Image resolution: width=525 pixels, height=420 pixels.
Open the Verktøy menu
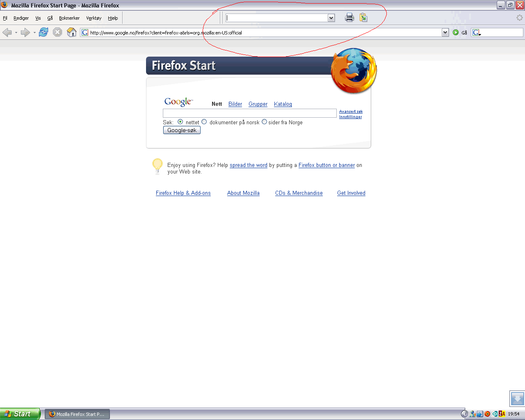click(94, 18)
